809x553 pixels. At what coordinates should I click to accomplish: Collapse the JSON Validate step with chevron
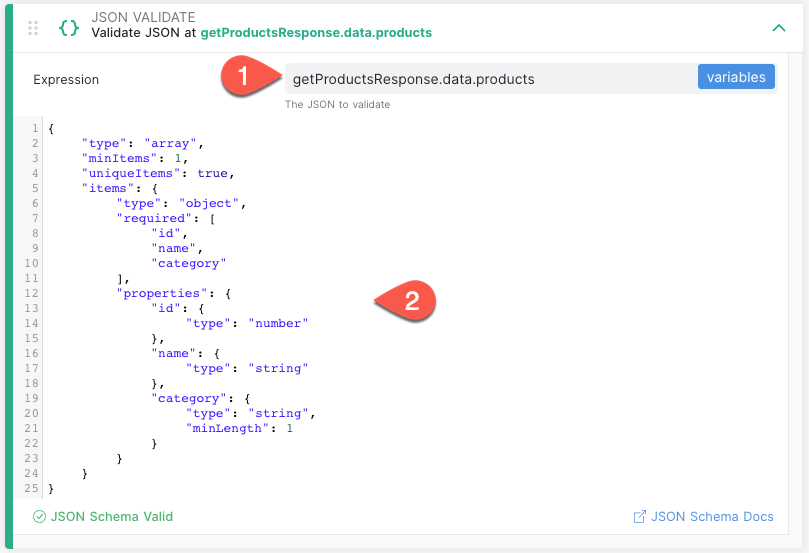[779, 28]
